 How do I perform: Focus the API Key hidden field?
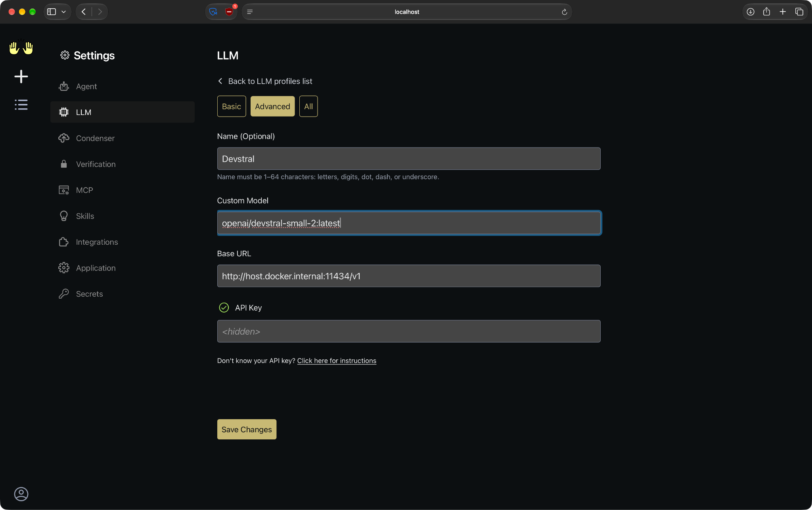coord(409,331)
